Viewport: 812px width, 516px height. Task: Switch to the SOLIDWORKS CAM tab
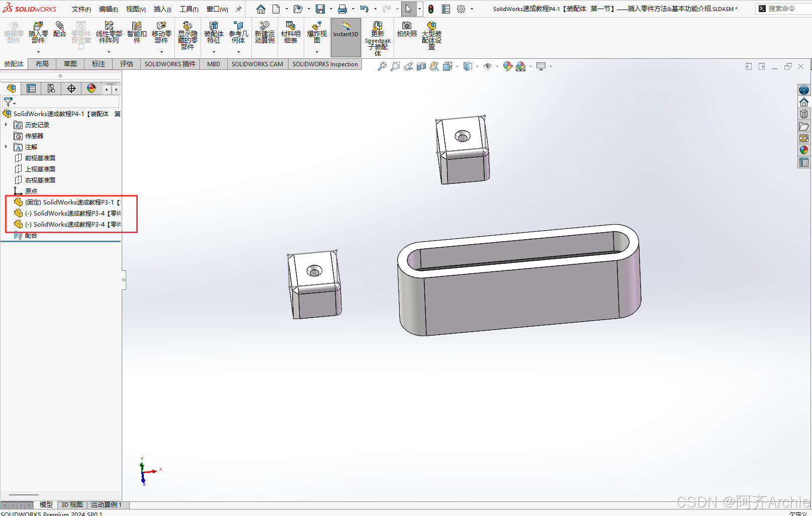point(257,64)
